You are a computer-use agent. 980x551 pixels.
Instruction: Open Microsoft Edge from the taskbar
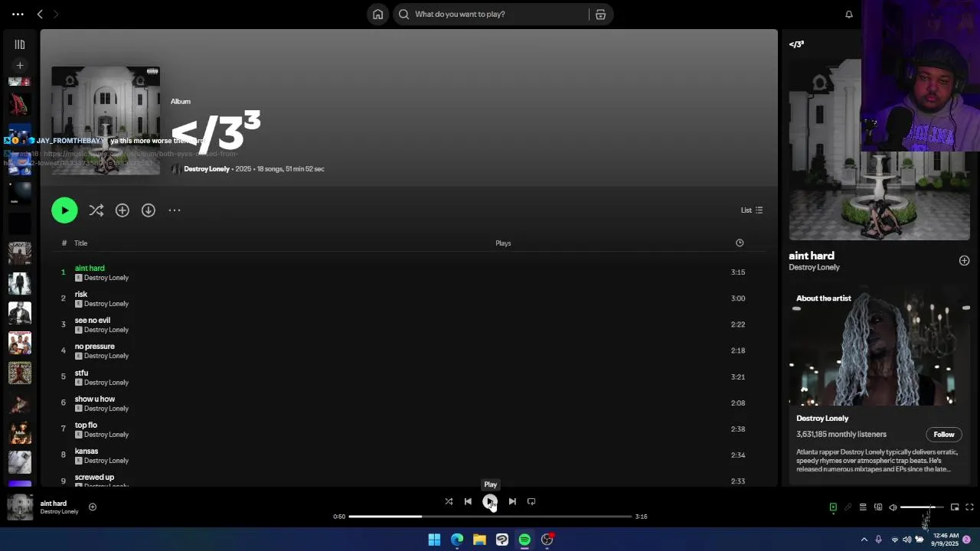457,540
